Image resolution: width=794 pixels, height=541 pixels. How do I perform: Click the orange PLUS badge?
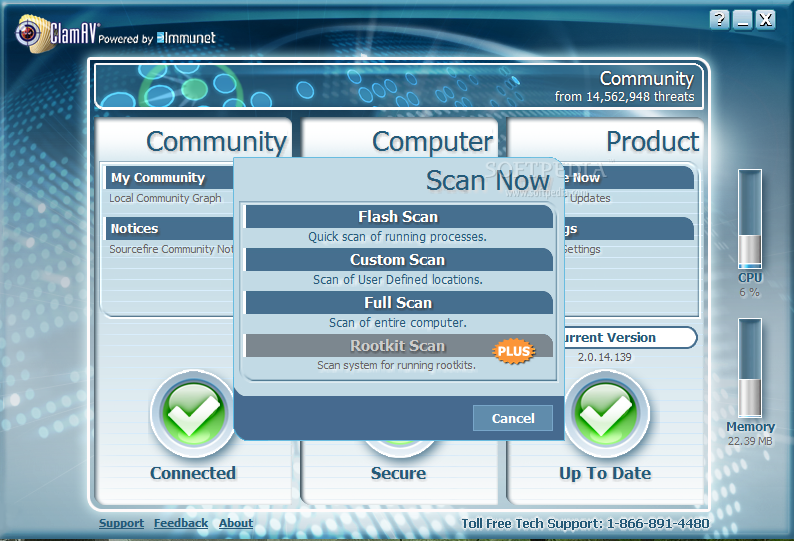pyautogui.click(x=513, y=351)
